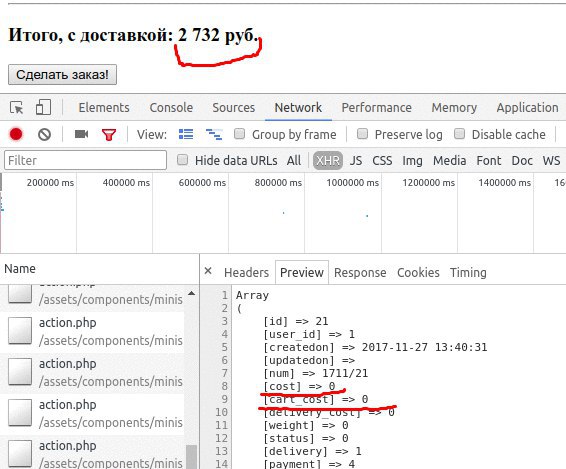Select the JS request type filter

(356, 161)
